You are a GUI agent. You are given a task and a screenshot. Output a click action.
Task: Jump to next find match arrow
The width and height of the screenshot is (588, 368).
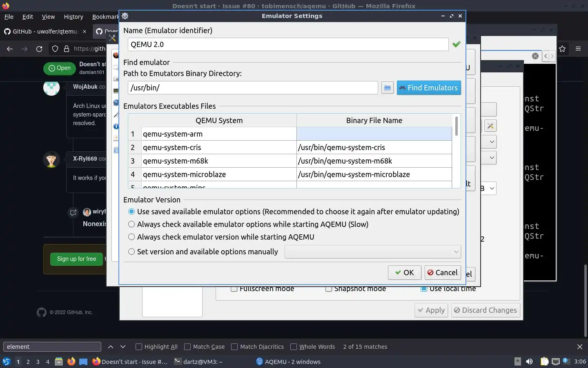coord(123,347)
